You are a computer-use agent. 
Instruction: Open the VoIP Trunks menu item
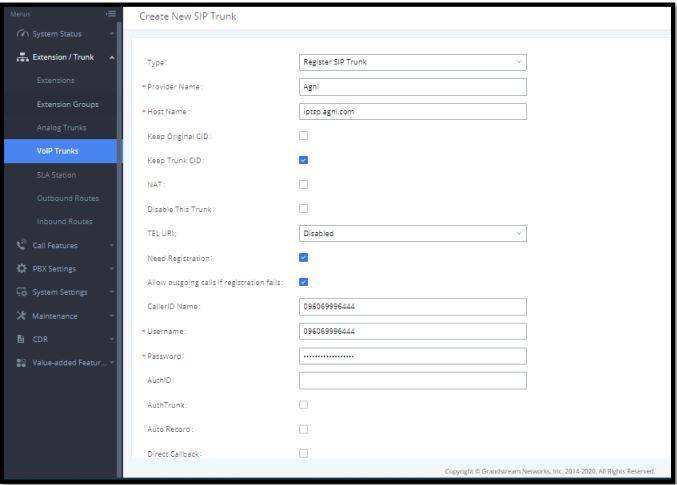[x=58, y=151]
